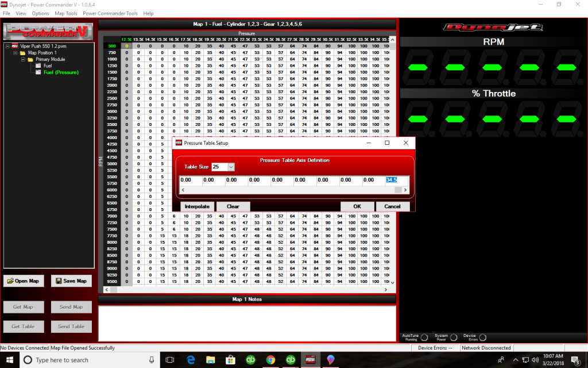Open the File menu

click(x=6, y=13)
